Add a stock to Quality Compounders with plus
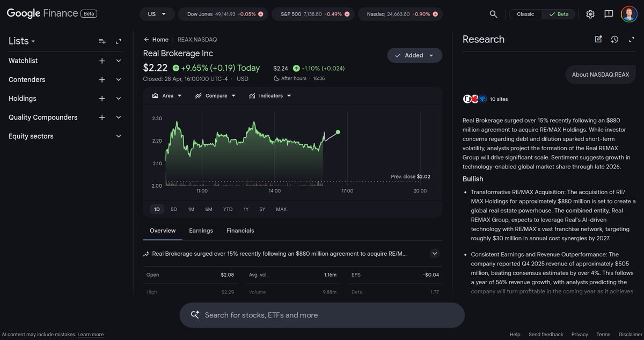The width and height of the screenshot is (644, 340). coord(102,117)
